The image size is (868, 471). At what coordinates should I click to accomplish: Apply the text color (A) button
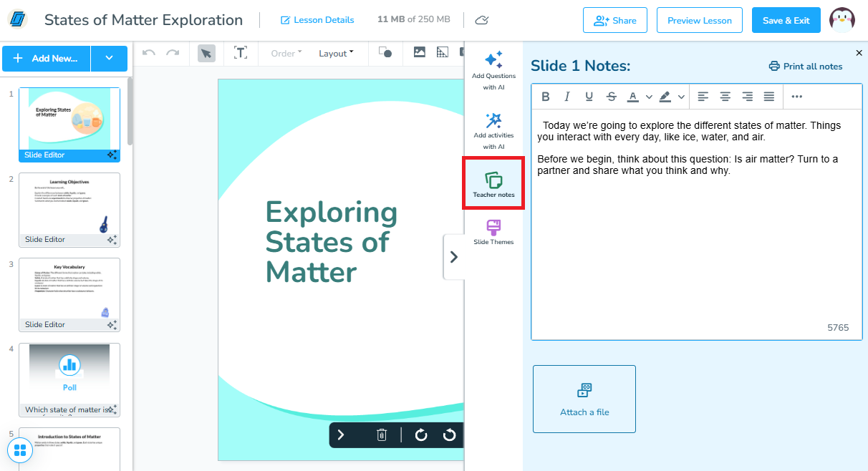tap(633, 97)
